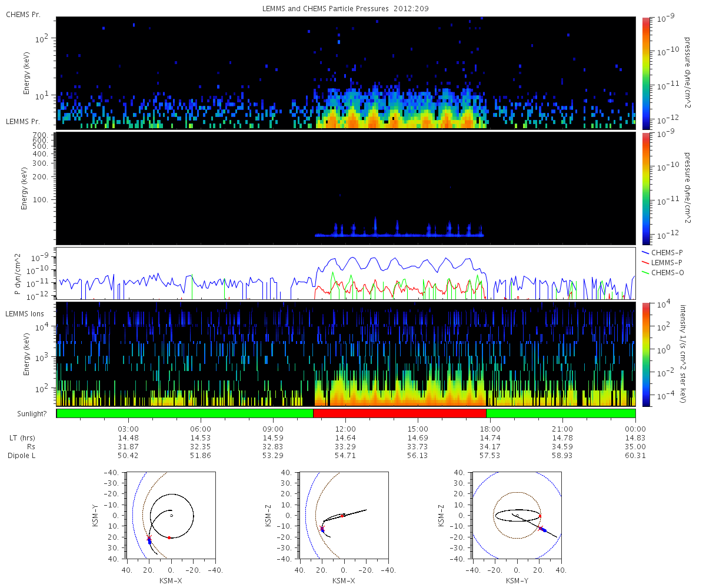Click the LEMMS Ions intensity colorbar
The image size is (706, 588).
coord(645,354)
